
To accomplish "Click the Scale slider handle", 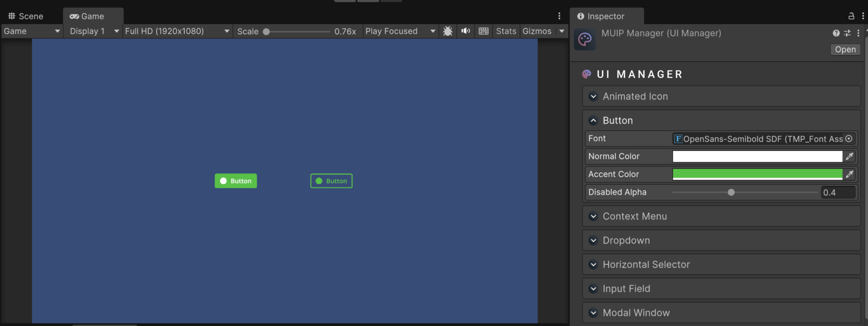I will (266, 32).
